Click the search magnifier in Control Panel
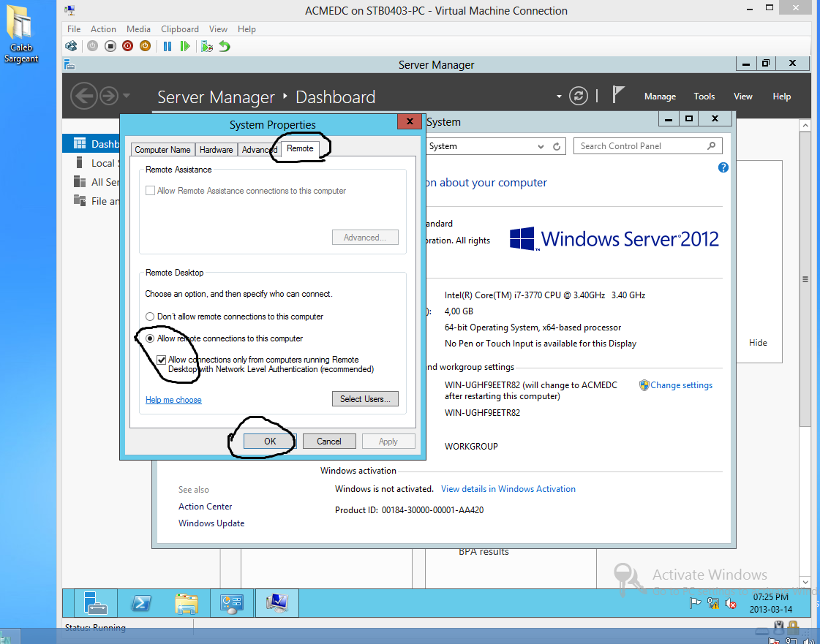Image resolution: width=820 pixels, height=644 pixels. point(711,146)
